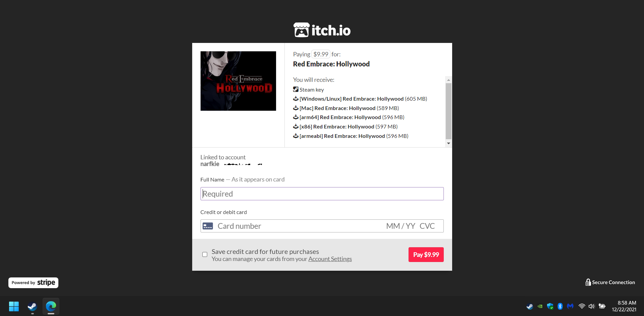Click the Pay $9.99 button
The width and height of the screenshot is (644, 316).
pyautogui.click(x=426, y=255)
